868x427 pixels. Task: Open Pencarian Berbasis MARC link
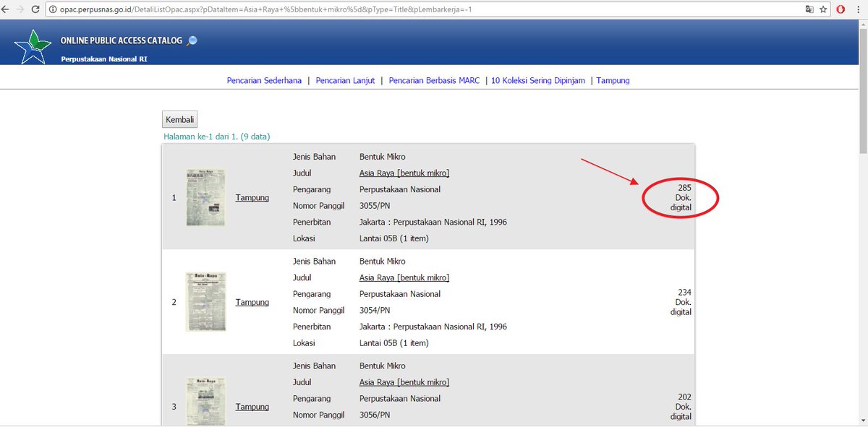(x=434, y=81)
